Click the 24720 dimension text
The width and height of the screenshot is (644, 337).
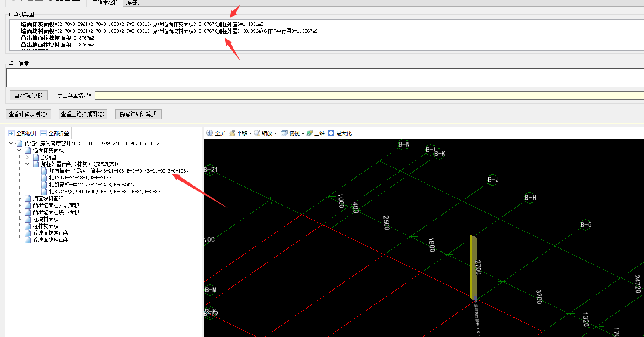click(638, 284)
